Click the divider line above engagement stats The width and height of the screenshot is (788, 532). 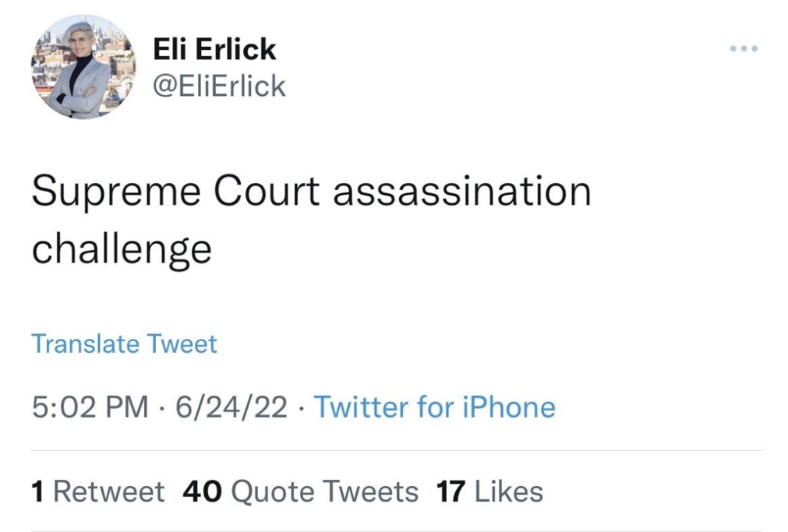[396, 450]
